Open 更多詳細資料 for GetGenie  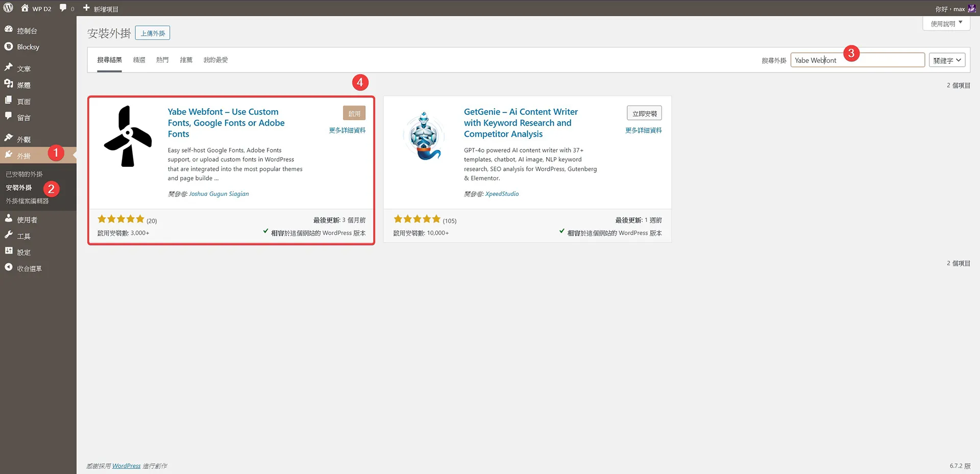click(644, 130)
